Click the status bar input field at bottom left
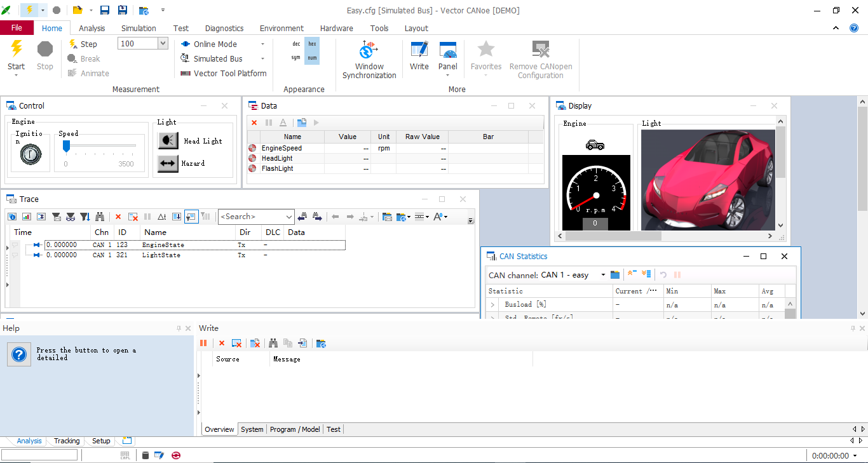The width and height of the screenshot is (868, 463). [x=39, y=455]
